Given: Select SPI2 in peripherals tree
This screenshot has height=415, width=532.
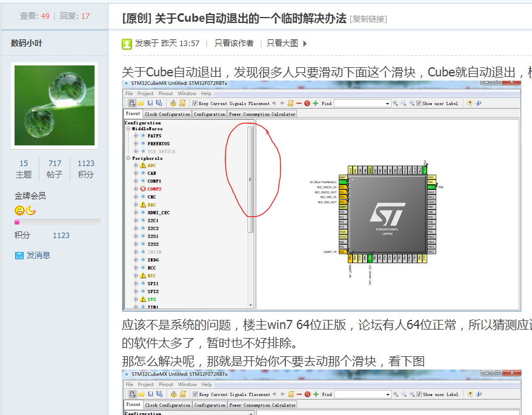Looking at the screenshot, I should click(153, 291).
